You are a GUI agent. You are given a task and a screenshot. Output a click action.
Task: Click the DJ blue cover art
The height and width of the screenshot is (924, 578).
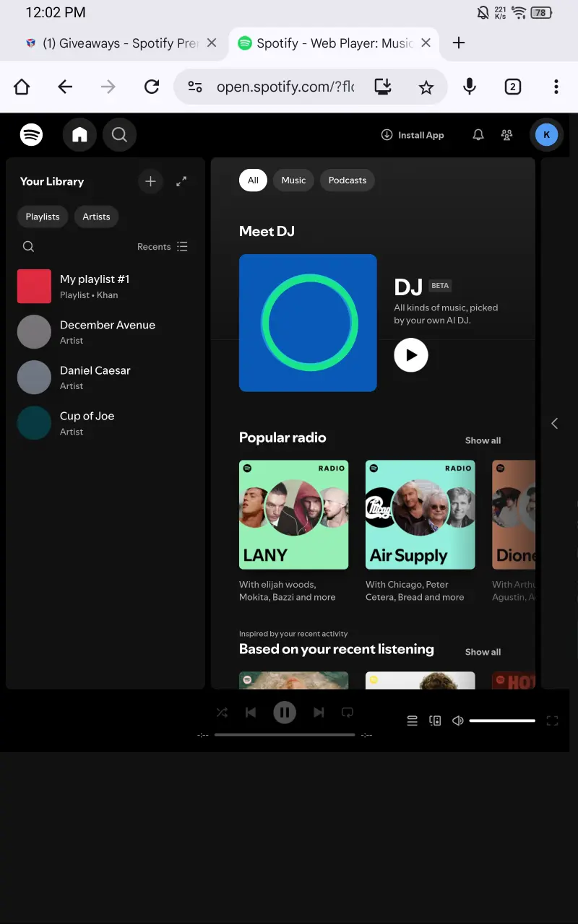(308, 323)
